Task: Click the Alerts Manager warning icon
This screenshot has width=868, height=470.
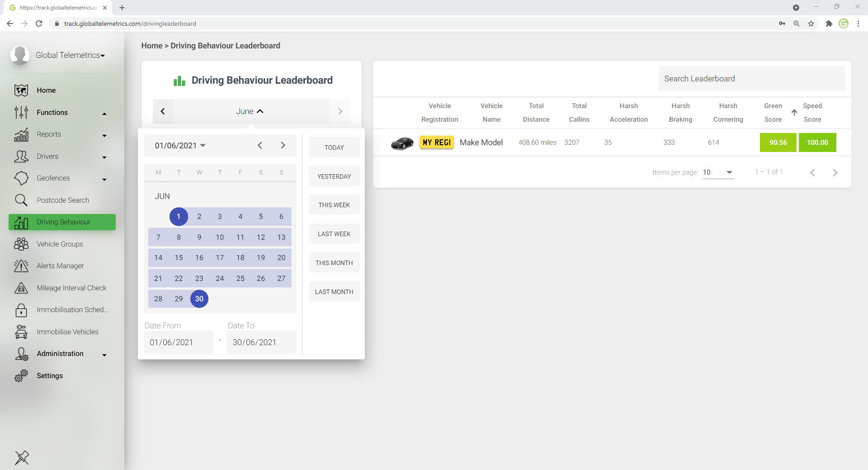Action: point(21,266)
